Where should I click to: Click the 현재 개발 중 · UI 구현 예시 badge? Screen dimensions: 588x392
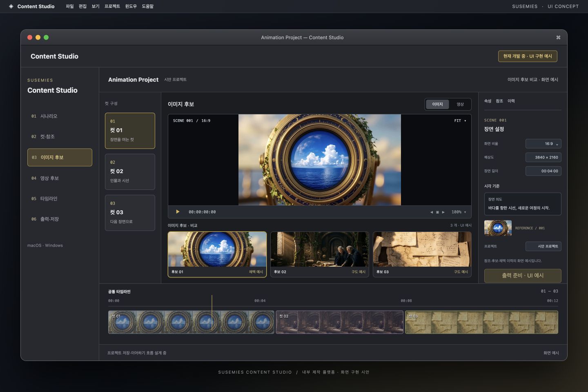pos(528,56)
